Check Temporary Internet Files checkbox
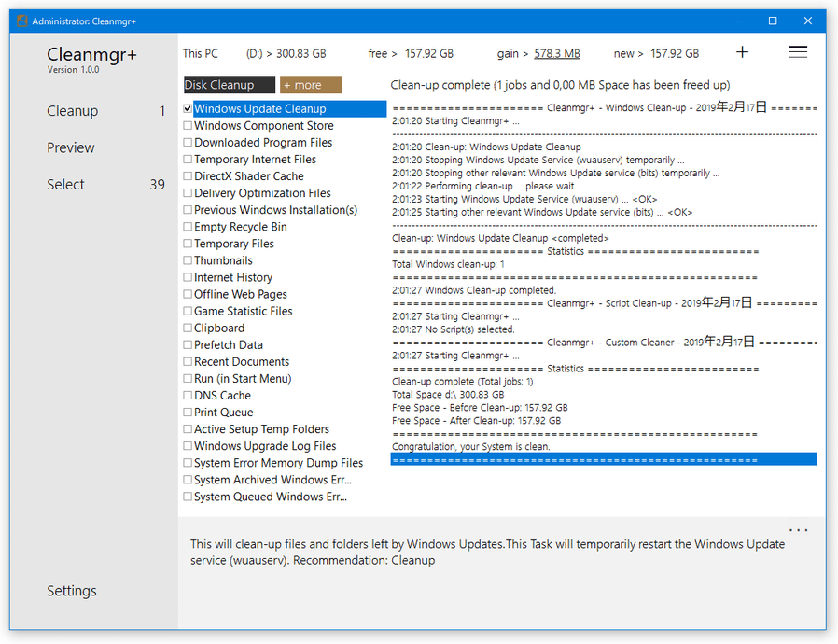 click(188, 160)
